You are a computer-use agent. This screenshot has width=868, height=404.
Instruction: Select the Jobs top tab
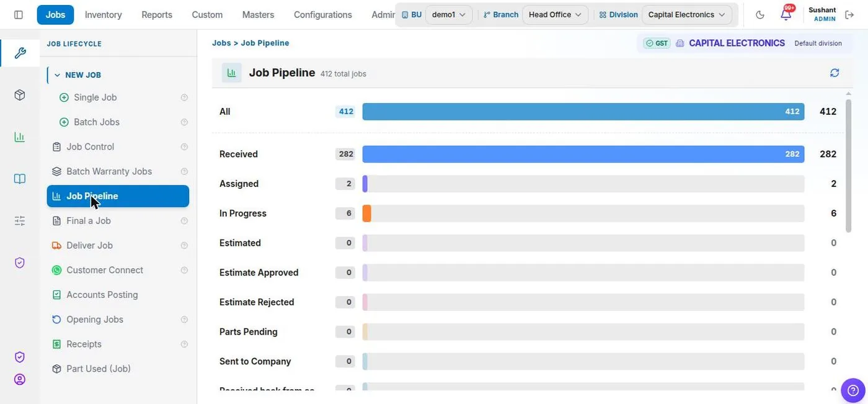[55, 15]
